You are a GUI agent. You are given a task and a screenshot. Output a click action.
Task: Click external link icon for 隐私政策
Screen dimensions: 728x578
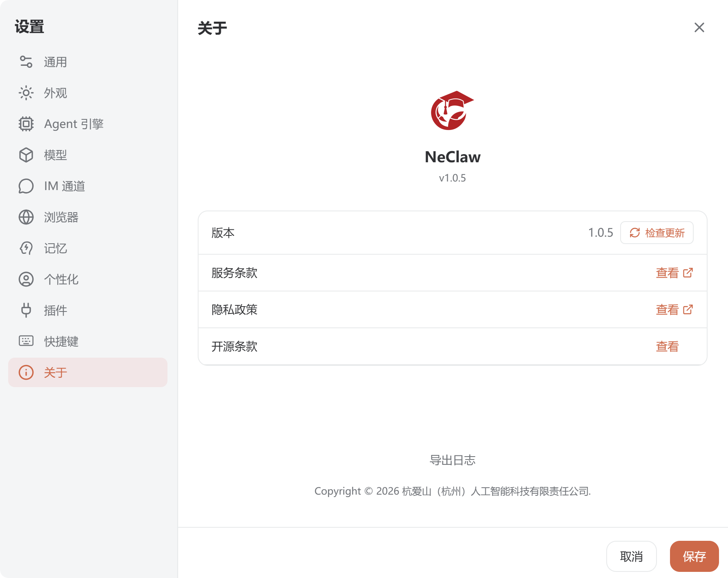(x=688, y=309)
